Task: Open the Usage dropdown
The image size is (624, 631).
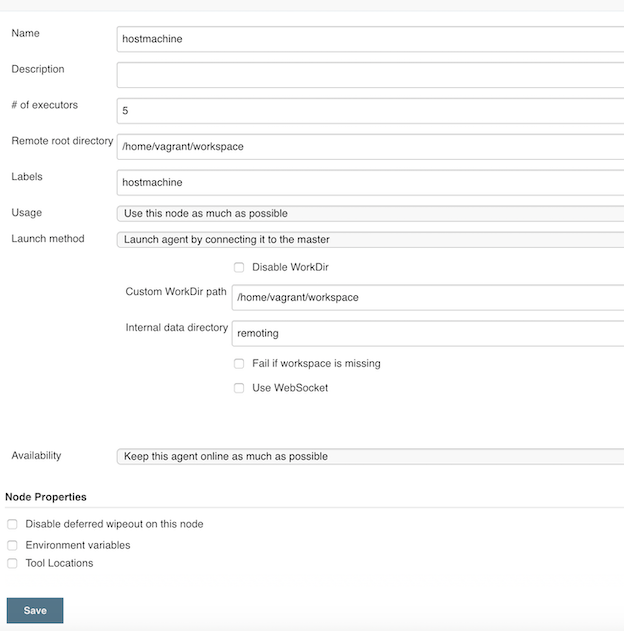Action: click(370, 213)
